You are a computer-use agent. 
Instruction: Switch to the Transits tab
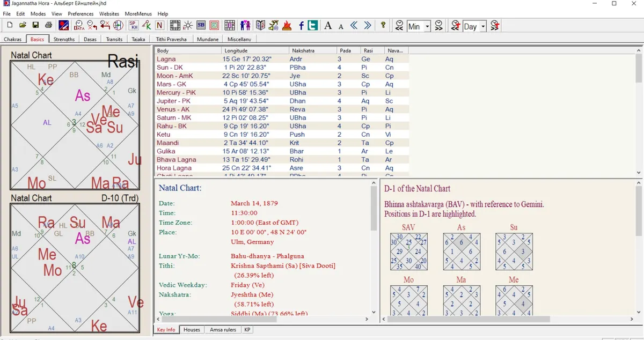pyautogui.click(x=114, y=39)
